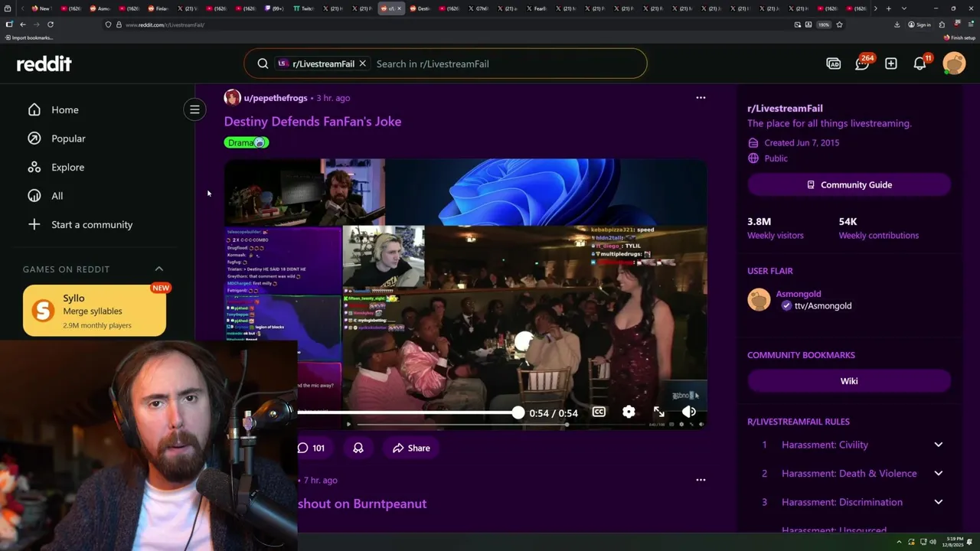Open the 101 comments

click(312, 448)
